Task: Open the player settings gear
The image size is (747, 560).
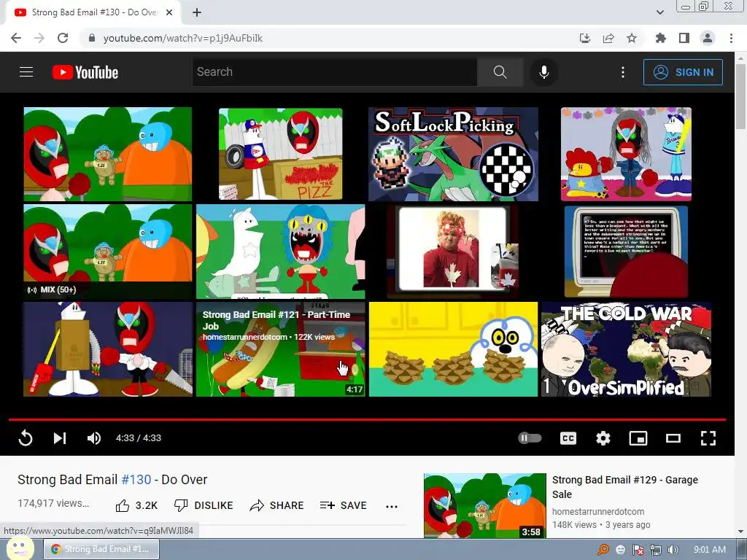Action: [603, 438]
